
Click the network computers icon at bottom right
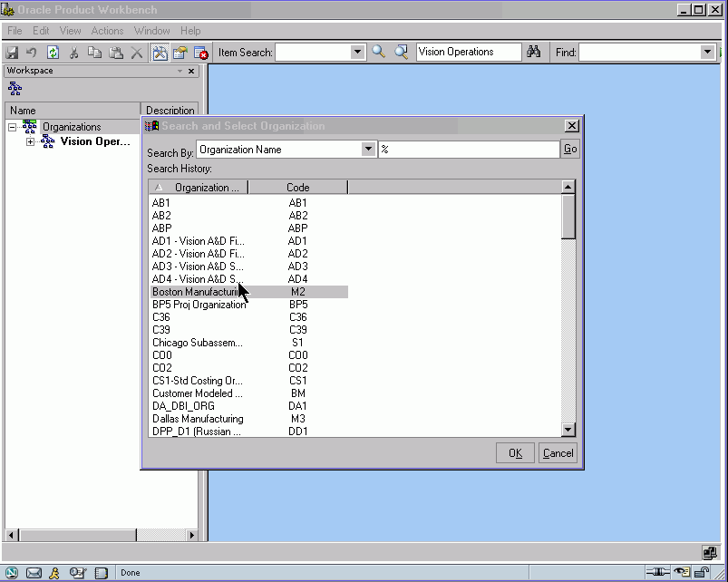click(711, 552)
